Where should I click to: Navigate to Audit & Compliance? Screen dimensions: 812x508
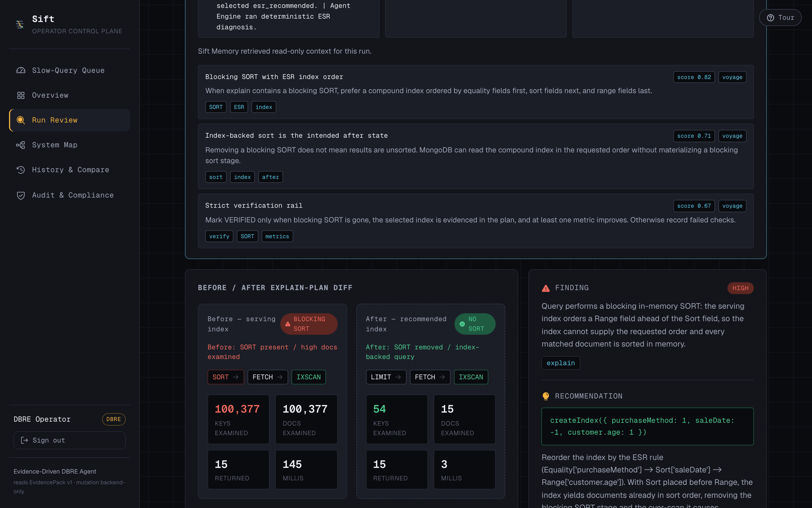[69, 195]
